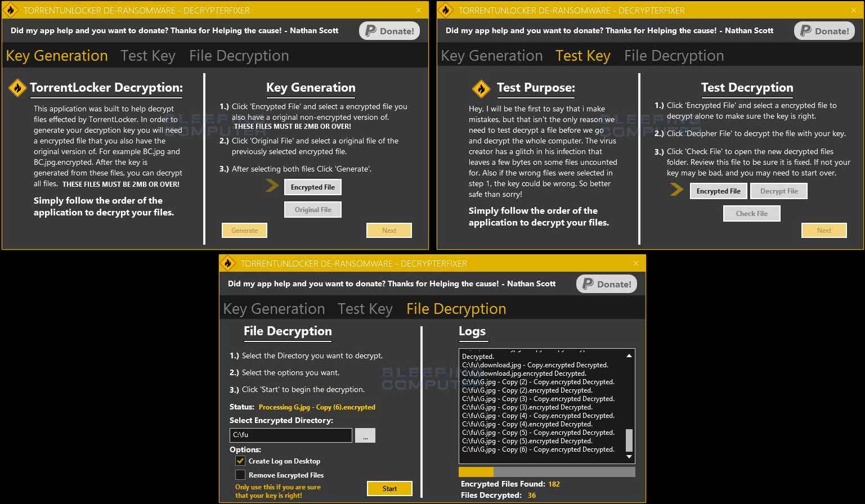Click flame icon beside Test Purpose heading

(481, 88)
